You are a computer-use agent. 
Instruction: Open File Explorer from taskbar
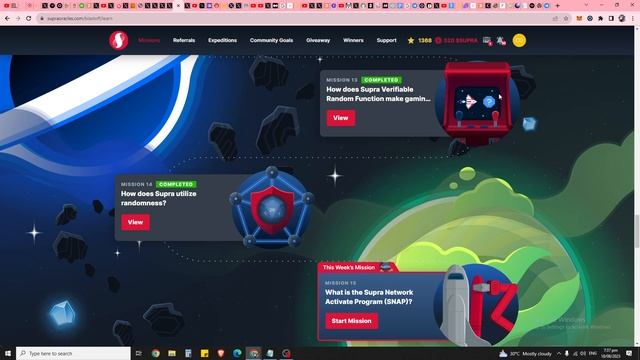click(x=172, y=353)
